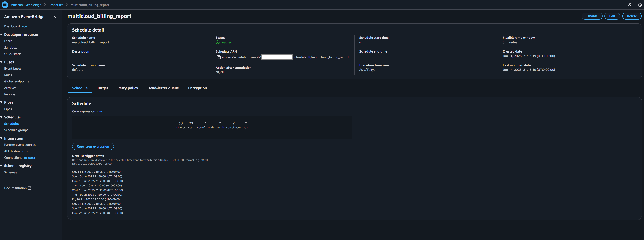
Task: Click the Delete button
Action: click(x=631, y=16)
